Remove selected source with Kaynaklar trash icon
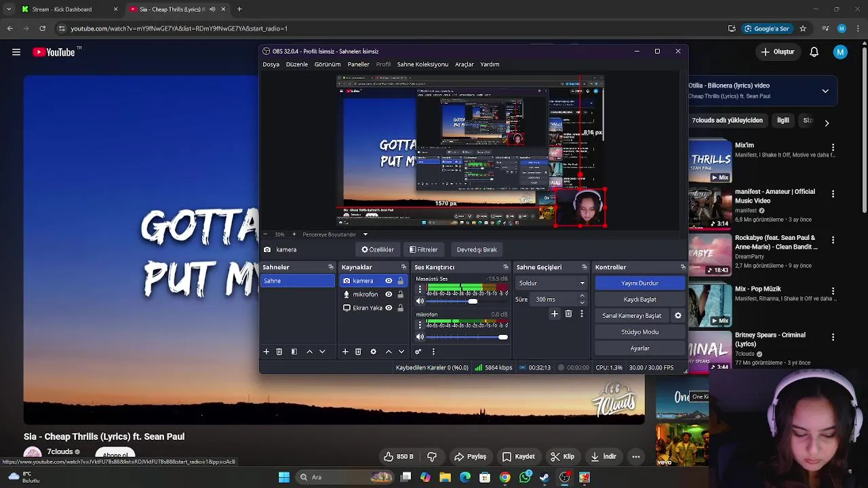This screenshot has width=868, height=488. click(358, 352)
